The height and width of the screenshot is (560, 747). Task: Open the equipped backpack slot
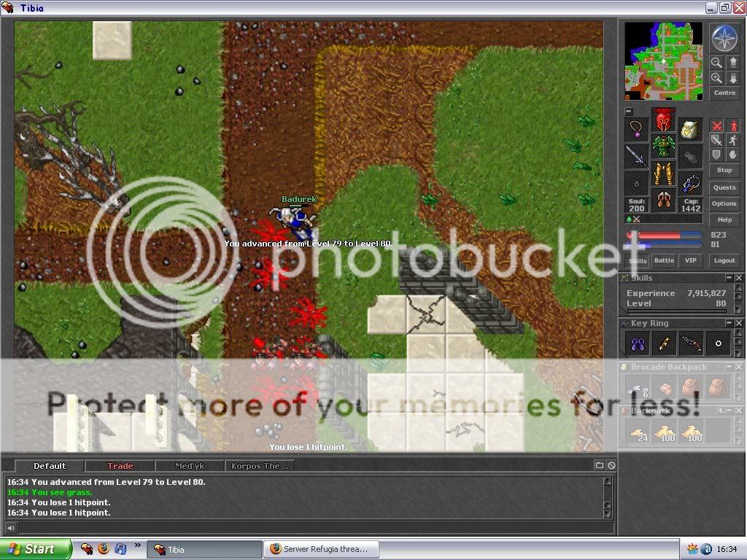[x=690, y=129]
